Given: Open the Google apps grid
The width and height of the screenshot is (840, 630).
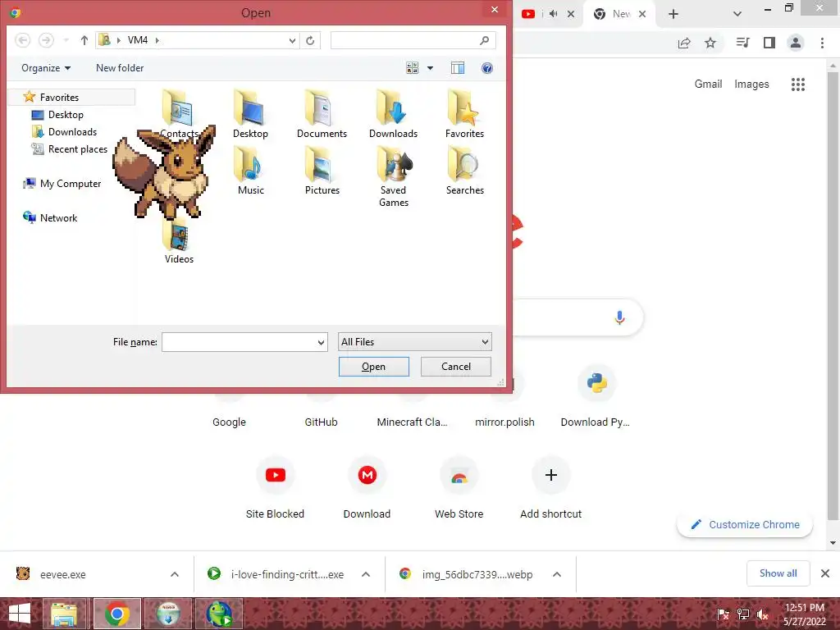Looking at the screenshot, I should pyautogui.click(x=798, y=84).
